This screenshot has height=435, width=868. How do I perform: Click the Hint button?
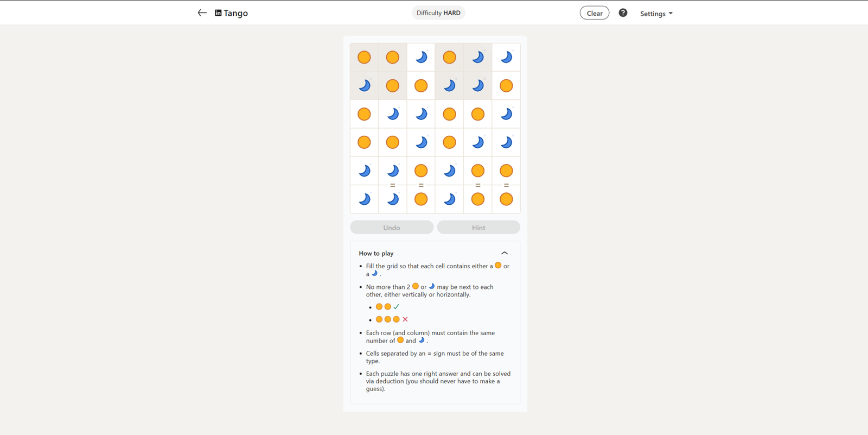pyautogui.click(x=478, y=228)
